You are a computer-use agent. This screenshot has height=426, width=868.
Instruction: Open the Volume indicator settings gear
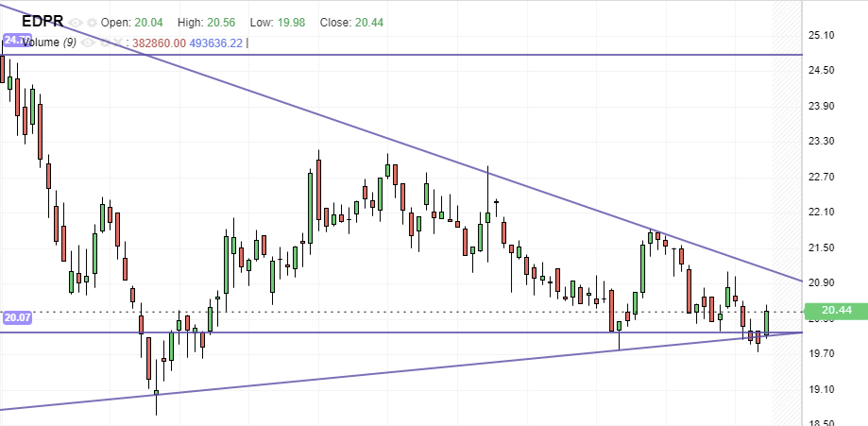(x=104, y=43)
